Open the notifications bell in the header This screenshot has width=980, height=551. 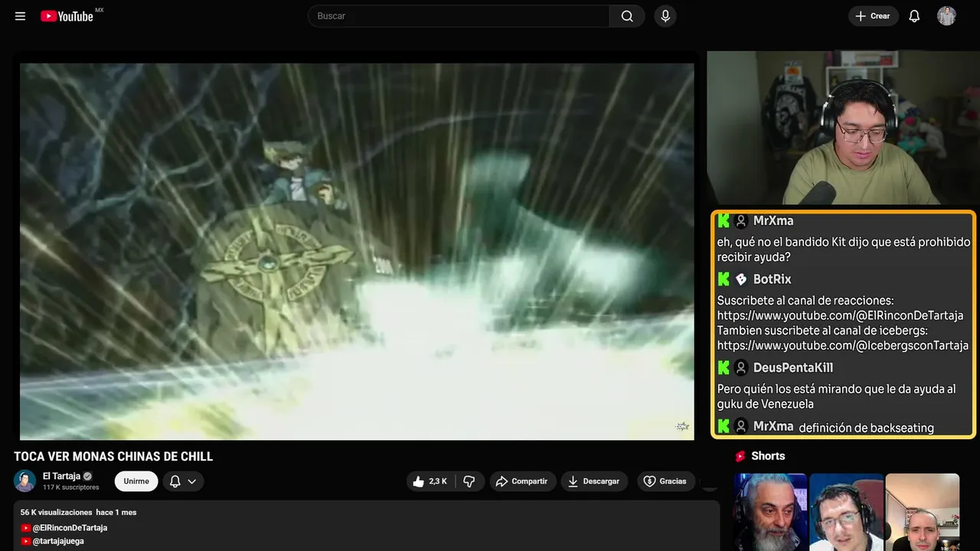click(x=914, y=16)
